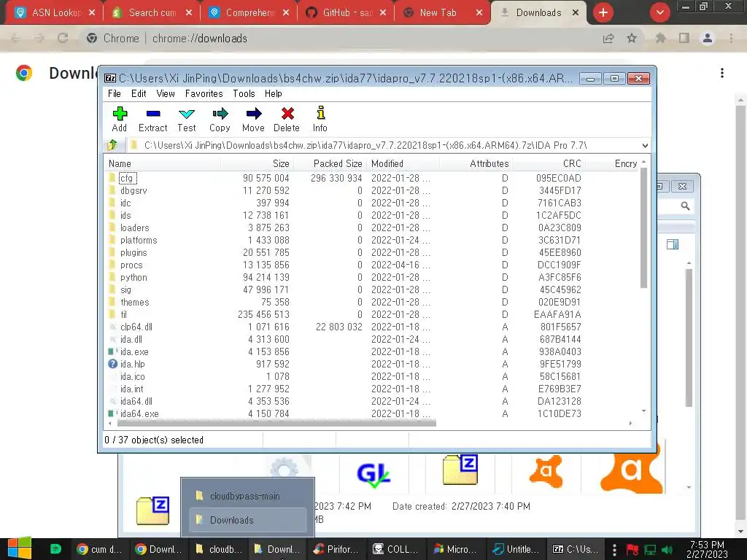Select the til folder
The height and width of the screenshot is (560, 747).
point(123,314)
